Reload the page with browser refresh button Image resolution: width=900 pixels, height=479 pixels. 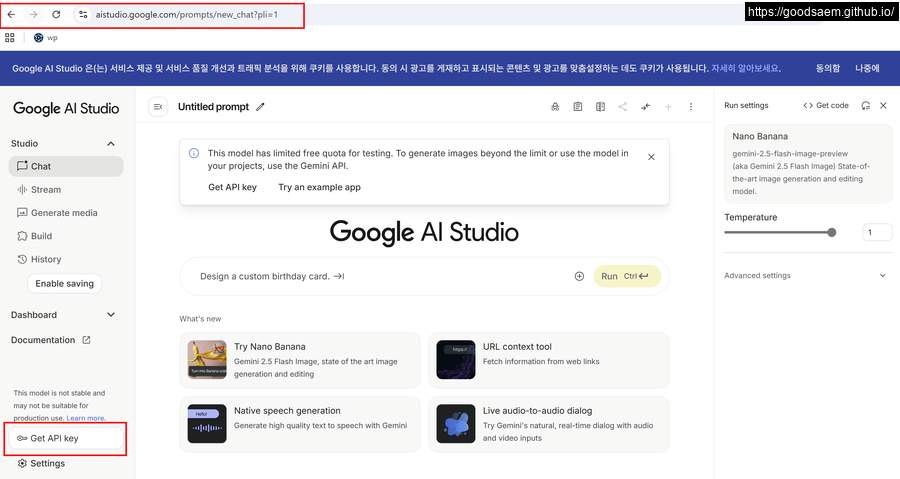[56, 15]
